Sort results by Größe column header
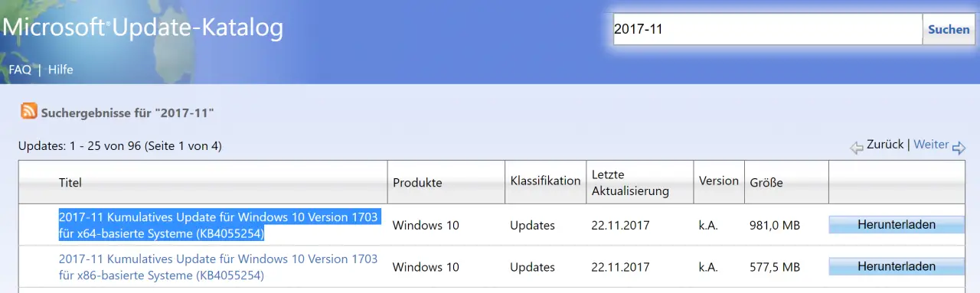This screenshot has height=293, width=980. pos(766,184)
